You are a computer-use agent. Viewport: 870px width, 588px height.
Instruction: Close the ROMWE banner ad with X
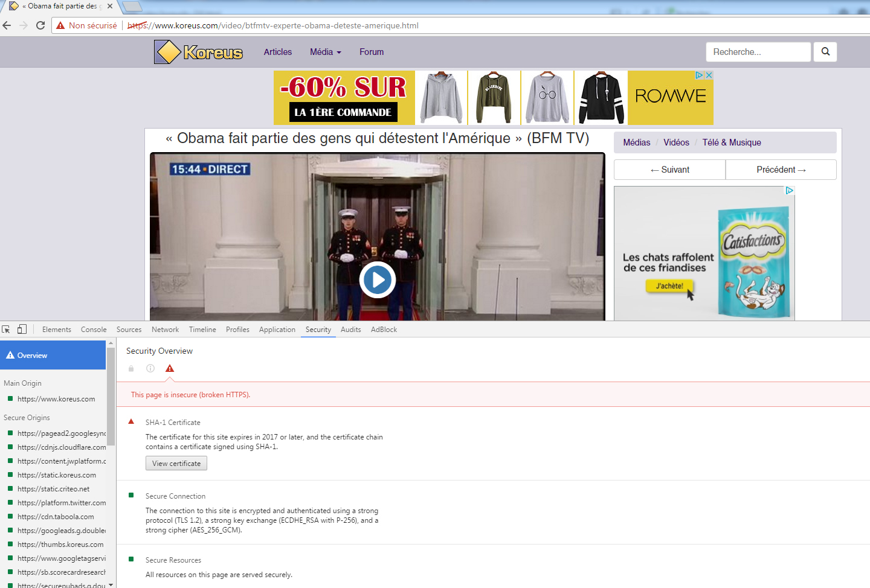709,75
